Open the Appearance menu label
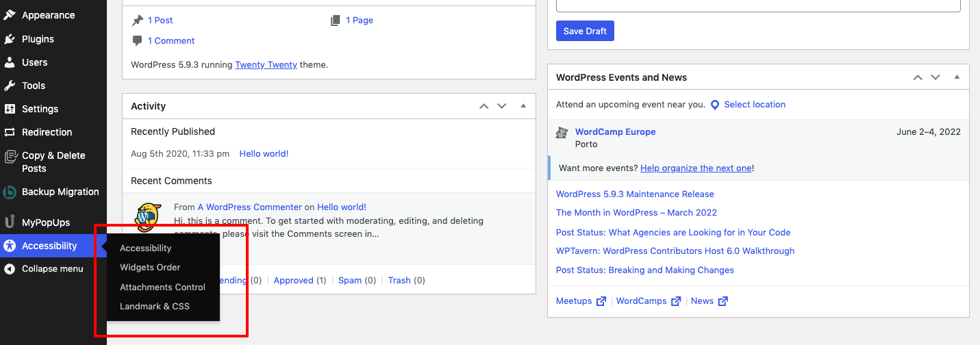The image size is (980, 345). pos(49,15)
